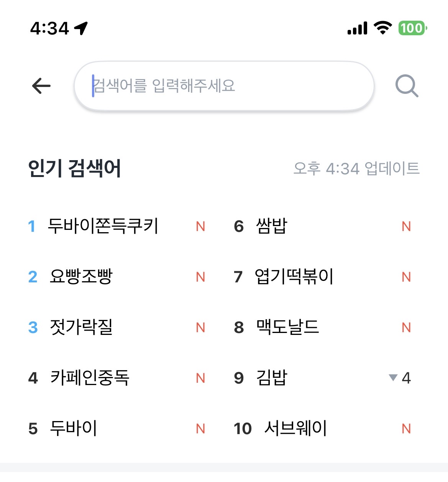Tap the back arrow icon
The image size is (448, 482).
41,86
